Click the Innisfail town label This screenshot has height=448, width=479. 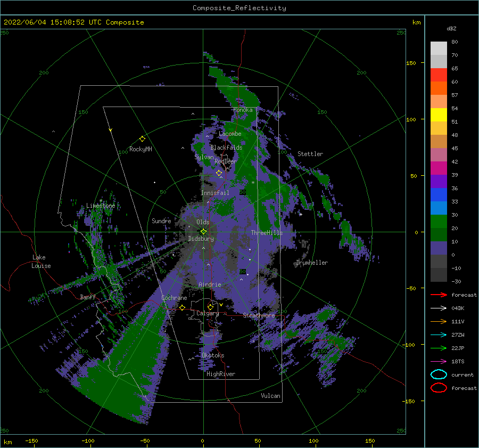[x=215, y=193]
